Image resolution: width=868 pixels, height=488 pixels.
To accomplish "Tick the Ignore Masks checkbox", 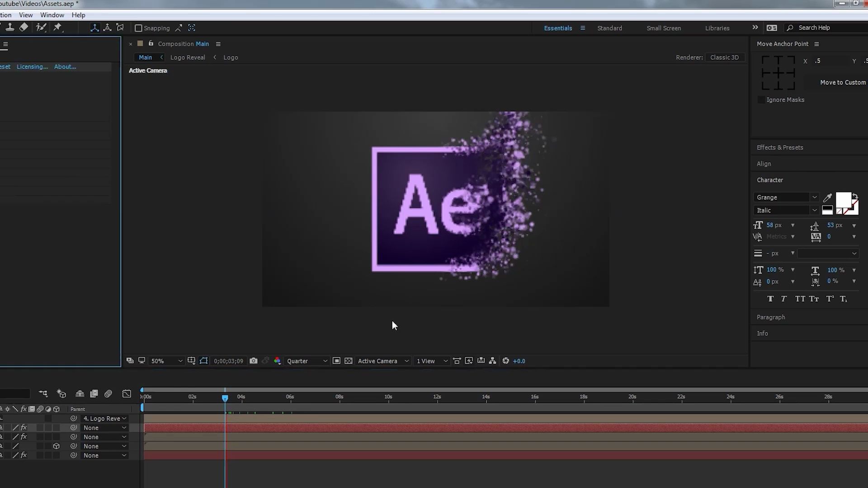I will tap(761, 100).
